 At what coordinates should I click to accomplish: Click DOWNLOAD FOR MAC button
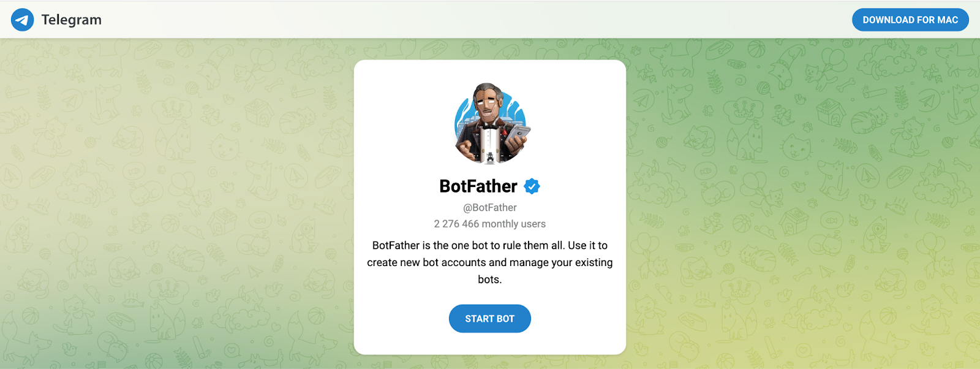[x=910, y=20]
